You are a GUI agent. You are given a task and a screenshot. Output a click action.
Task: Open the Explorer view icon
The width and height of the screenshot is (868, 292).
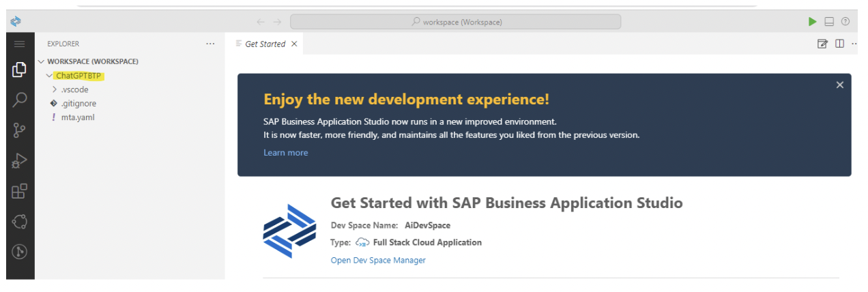20,69
